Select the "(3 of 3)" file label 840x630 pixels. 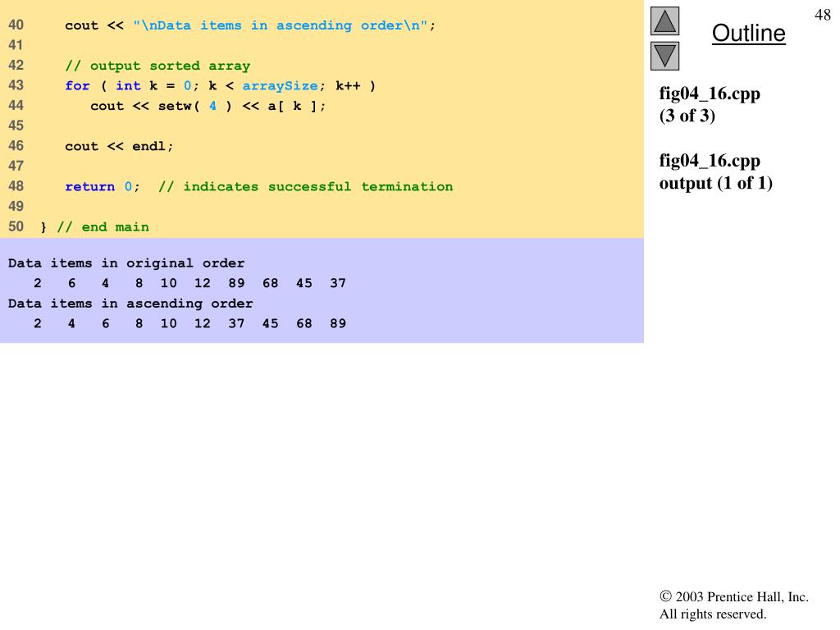[x=687, y=116]
